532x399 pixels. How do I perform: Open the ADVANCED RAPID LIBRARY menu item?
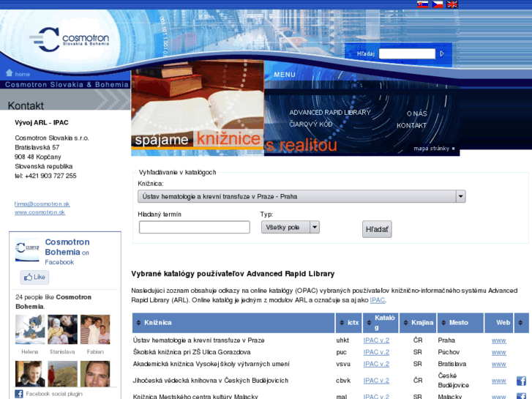click(x=330, y=113)
